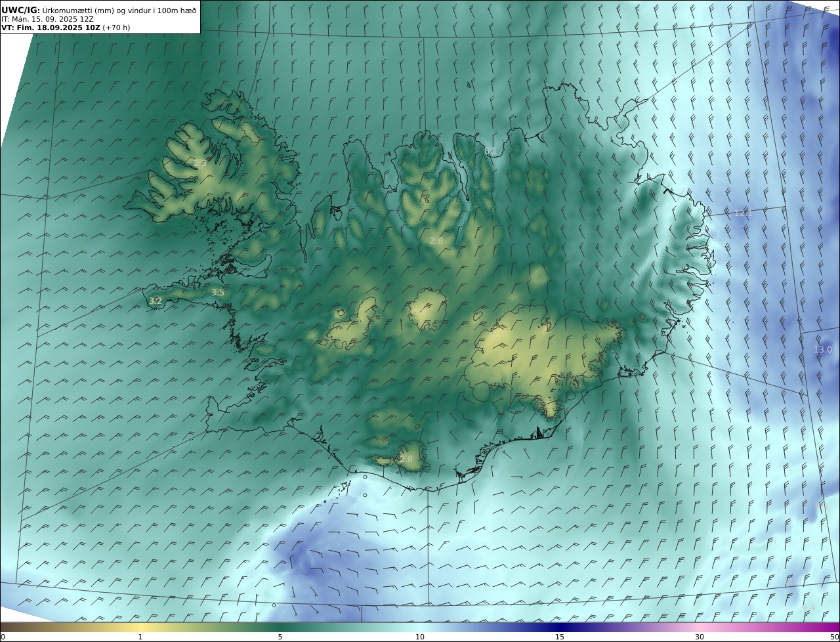Click the 8.1 value label on the north coast
Image resolution: width=840 pixels, height=642 pixels.
coord(490,151)
